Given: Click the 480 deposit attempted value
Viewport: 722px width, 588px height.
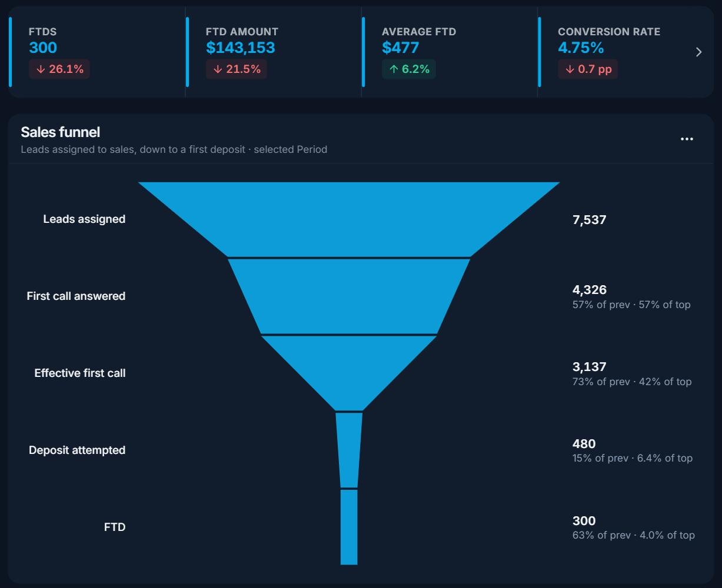Looking at the screenshot, I should [x=584, y=444].
